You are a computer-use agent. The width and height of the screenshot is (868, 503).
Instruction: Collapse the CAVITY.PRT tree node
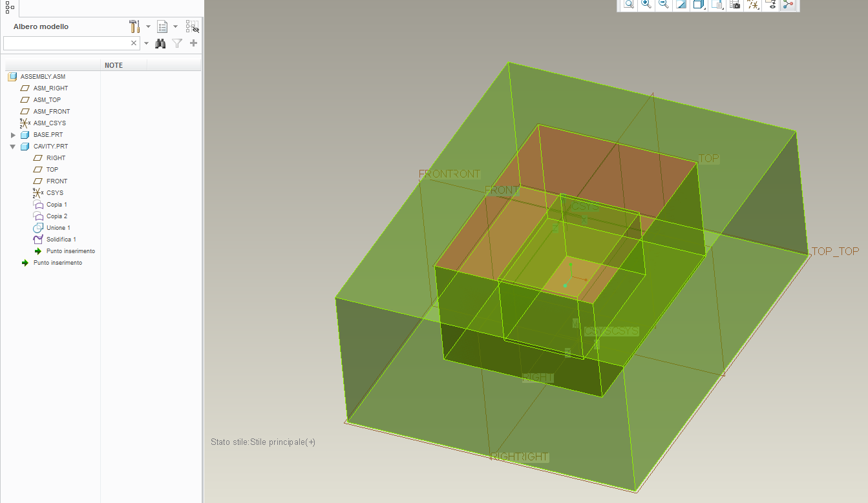13,147
